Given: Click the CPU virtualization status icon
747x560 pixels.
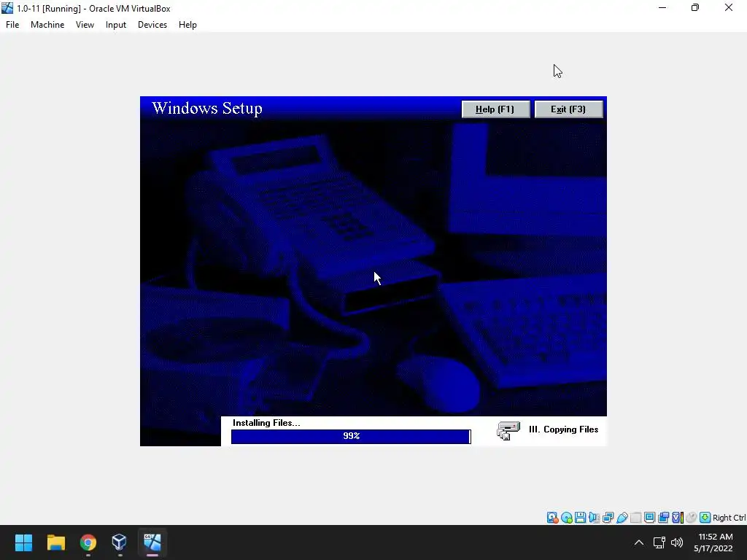Looking at the screenshot, I should (x=678, y=518).
